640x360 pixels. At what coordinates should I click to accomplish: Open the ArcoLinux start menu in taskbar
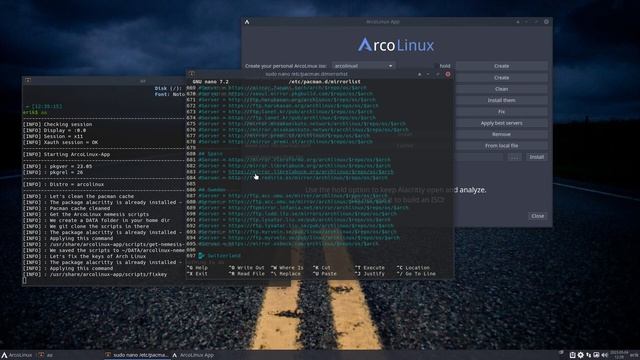[x=16, y=355]
